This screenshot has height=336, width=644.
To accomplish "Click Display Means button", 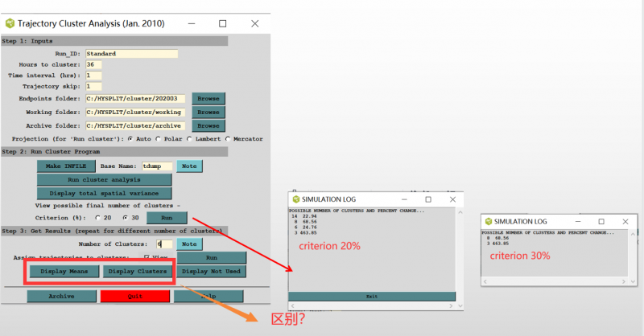I will 64,272.
